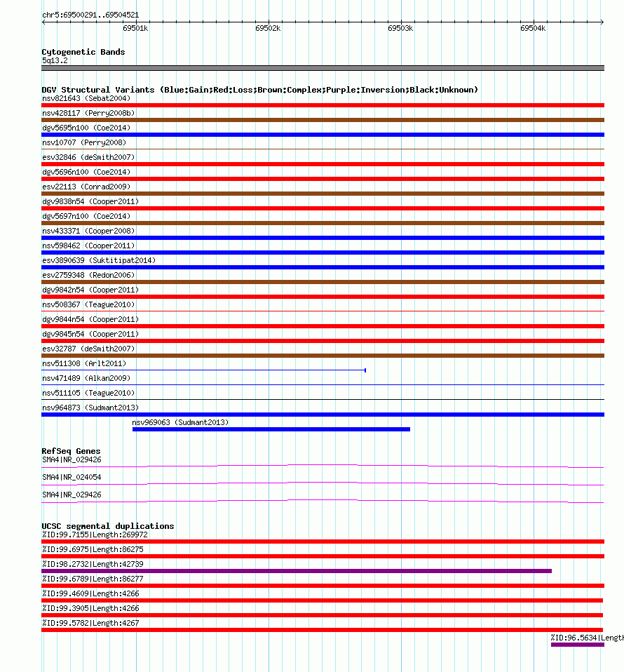Open variant dgv9838n54 (Cooper2011)
This screenshot has height=672, width=624.
pos(323,208)
